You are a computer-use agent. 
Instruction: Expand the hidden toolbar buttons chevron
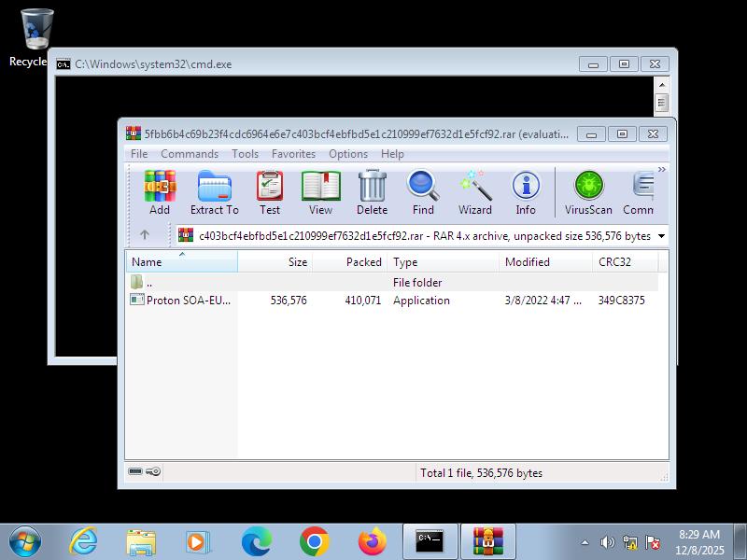click(x=661, y=170)
